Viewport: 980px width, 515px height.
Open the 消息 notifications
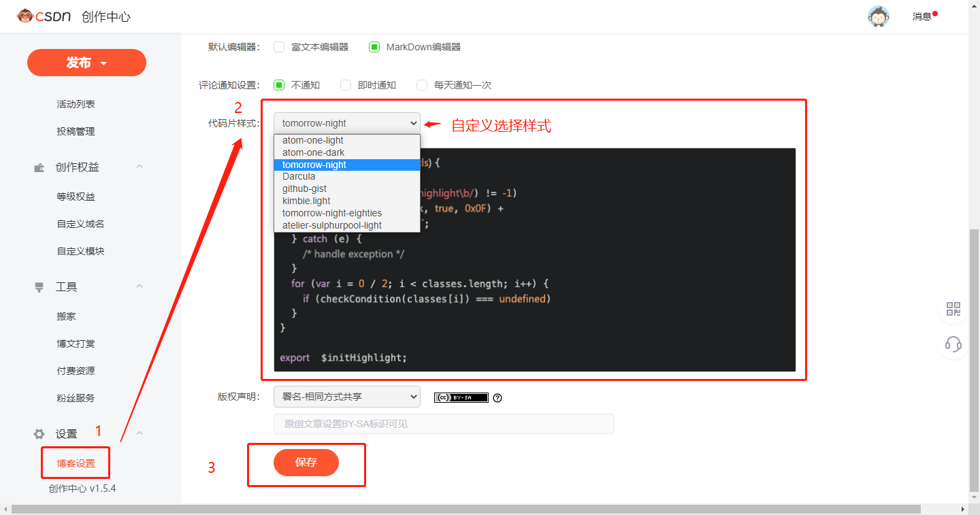tap(921, 16)
